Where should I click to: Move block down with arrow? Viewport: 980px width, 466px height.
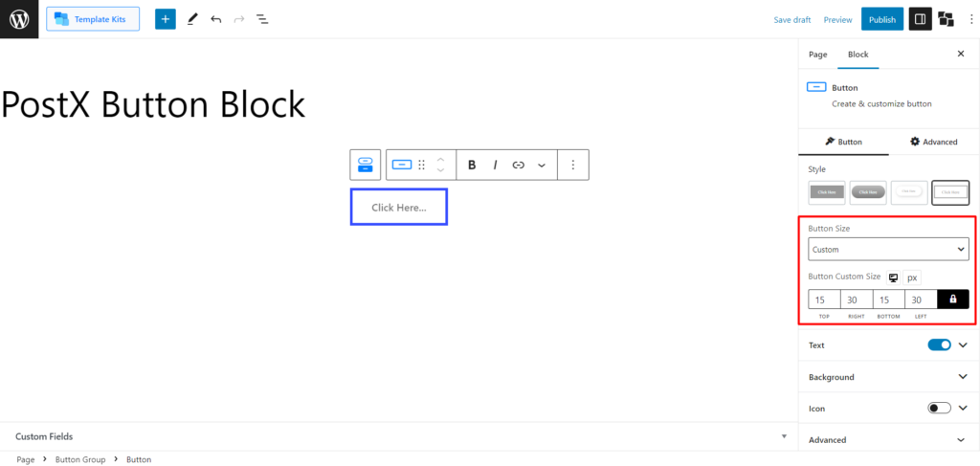pyautogui.click(x=440, y=170)
